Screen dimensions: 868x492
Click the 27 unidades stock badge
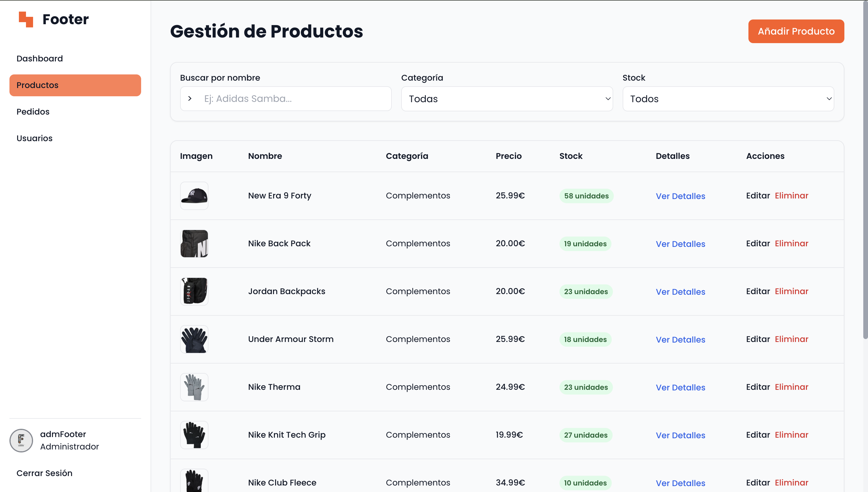click(x=586, y=435)
